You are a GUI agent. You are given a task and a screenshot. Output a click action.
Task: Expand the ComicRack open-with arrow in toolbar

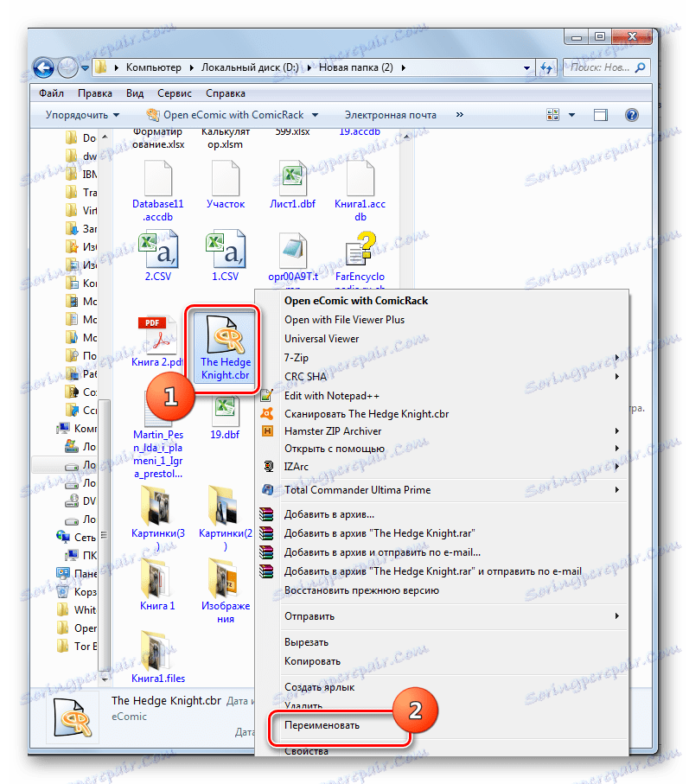tap(315, 115)
